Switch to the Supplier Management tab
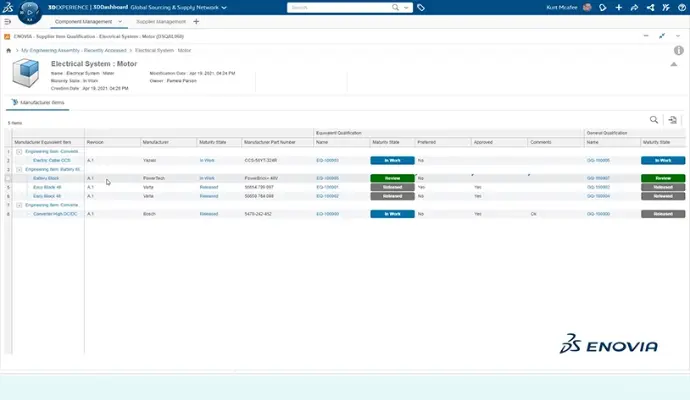 click(161, 22)
